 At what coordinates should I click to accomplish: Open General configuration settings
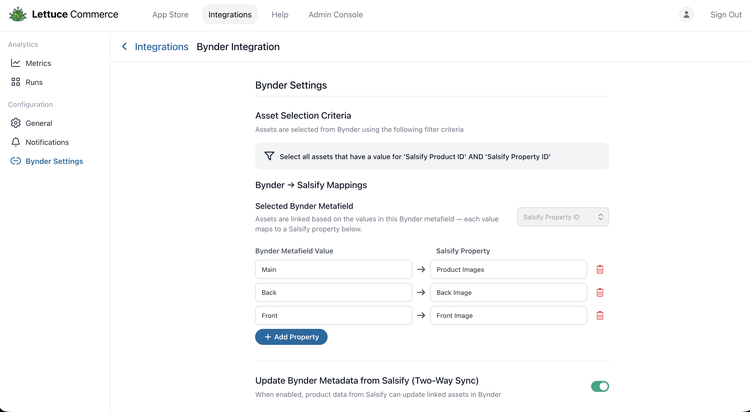pos(38,123)
